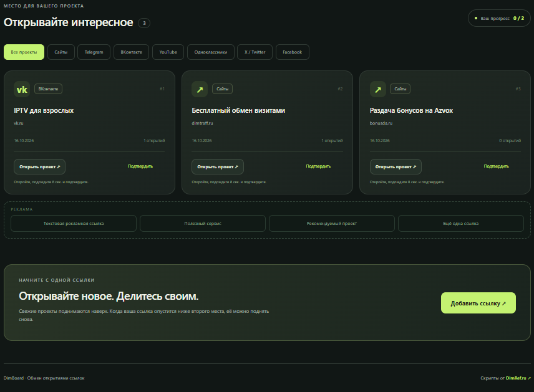The image size is (534, 392).
Task: Click the 0 открытий counter text
Action: pos(510,141)
